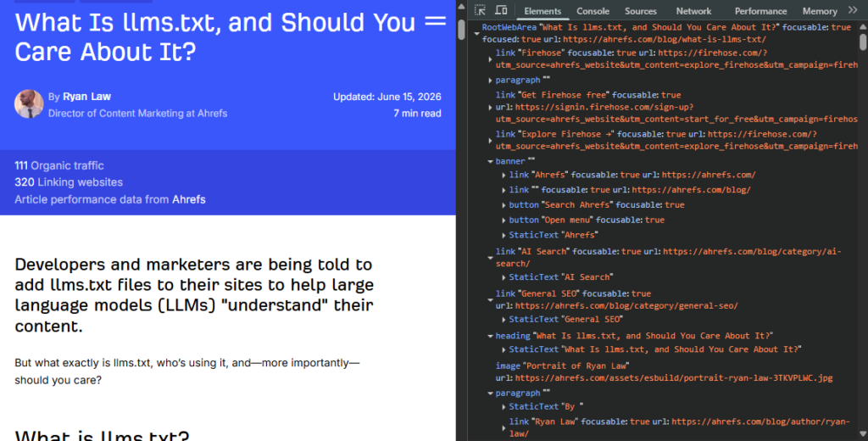Image resolution: width=868 pixels, height=441 pixels.
Task: Expand the "Explore Firehose" link node
Action: [490, 141]
